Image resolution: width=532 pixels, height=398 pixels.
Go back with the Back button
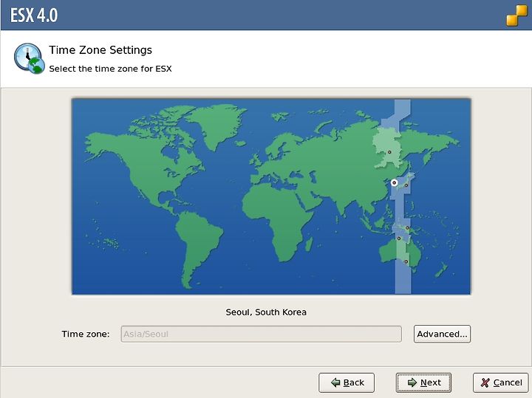click(347, 382)
